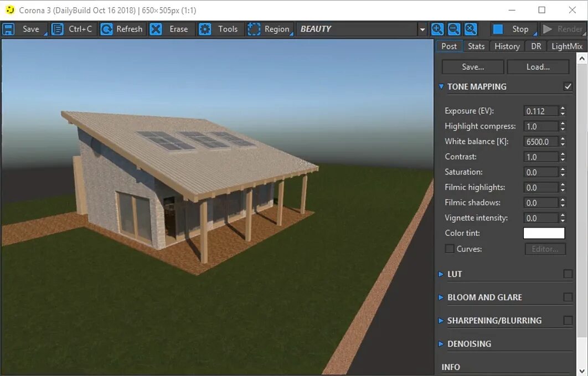This screenshot has width=588, height=376.
Task: Click the Load... post settings button
Action: point(538,67)
